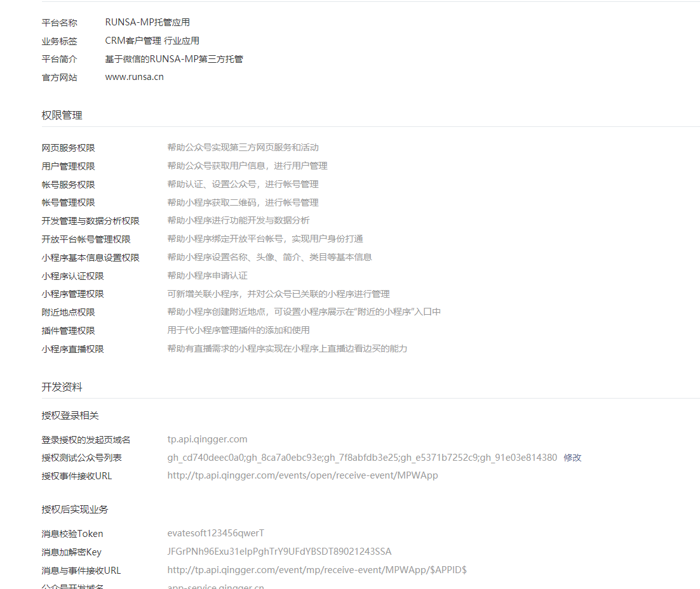The height and width of the screenshot is (589, 700).
Task: Click the authorization event URL ending receive-event/MPWApp
Action: pyautogui.click(x=303, y=475)
